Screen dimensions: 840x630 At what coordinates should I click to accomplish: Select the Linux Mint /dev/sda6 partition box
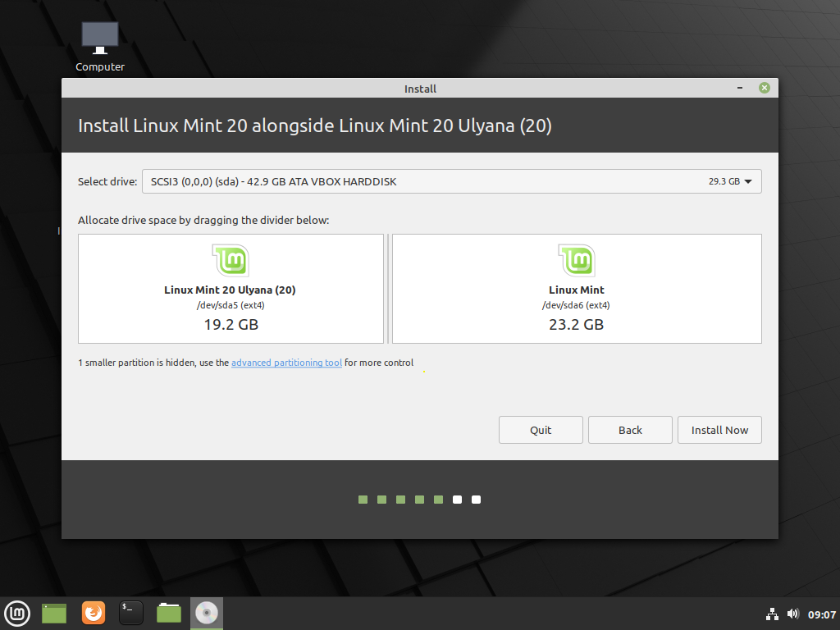[x=577, y=289]
